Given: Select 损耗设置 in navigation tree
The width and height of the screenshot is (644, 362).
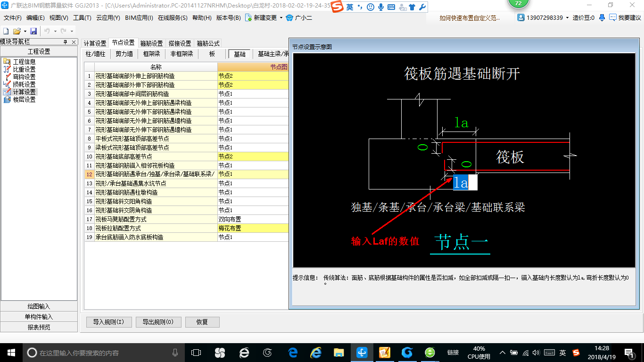Looking at the screenshot, I should click(x=24, y=84).
